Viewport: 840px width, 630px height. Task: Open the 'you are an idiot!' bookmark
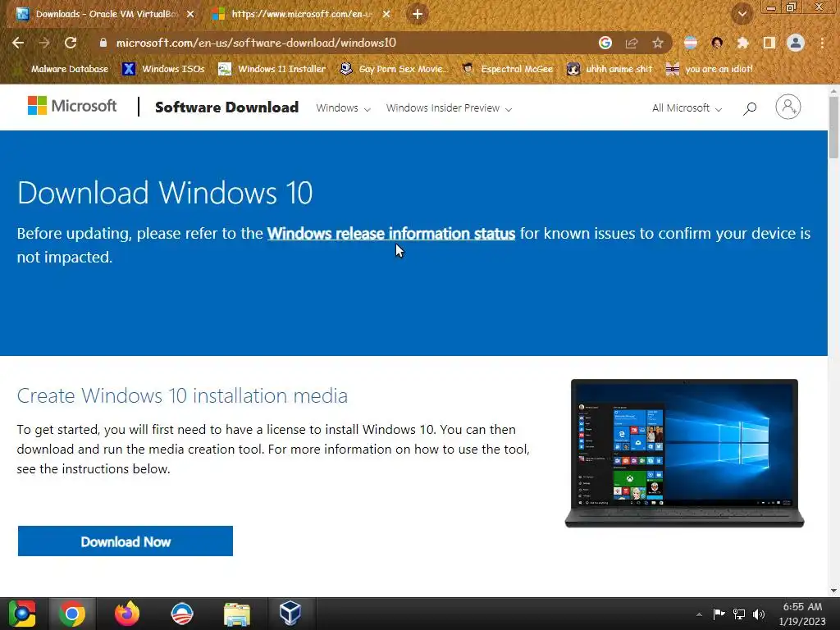pyautogui.click(x=709, y=69)
